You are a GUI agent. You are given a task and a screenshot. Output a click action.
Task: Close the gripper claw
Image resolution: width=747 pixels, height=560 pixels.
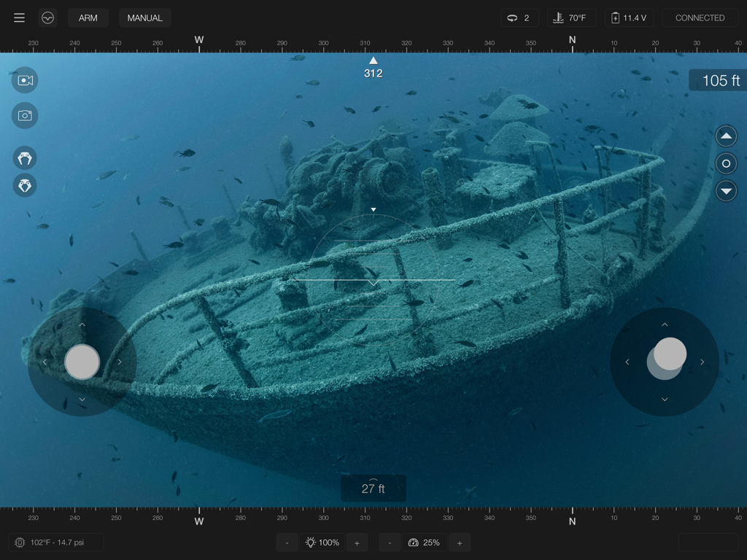point(25,185)
